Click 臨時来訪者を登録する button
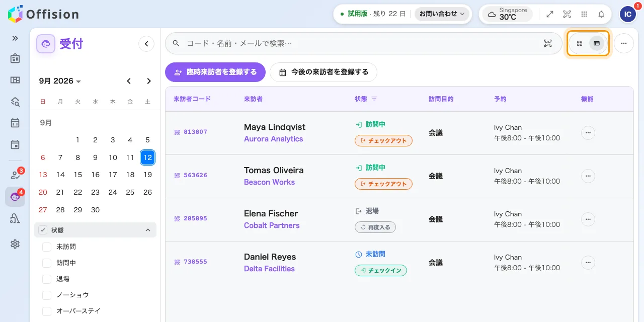Screen dimensions: 644x322 pos(215,72)
